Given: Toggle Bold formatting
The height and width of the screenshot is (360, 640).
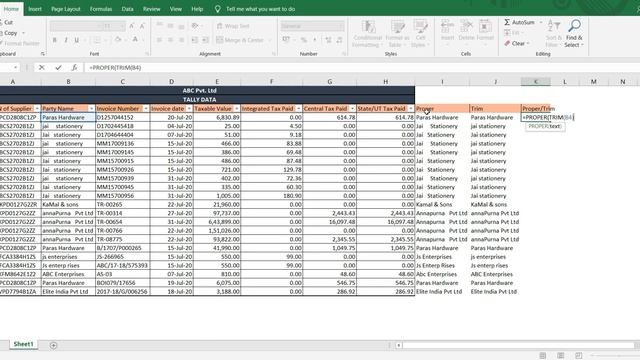Looking at the screenshot, I should pyautogui.click(x=55, y=40).
